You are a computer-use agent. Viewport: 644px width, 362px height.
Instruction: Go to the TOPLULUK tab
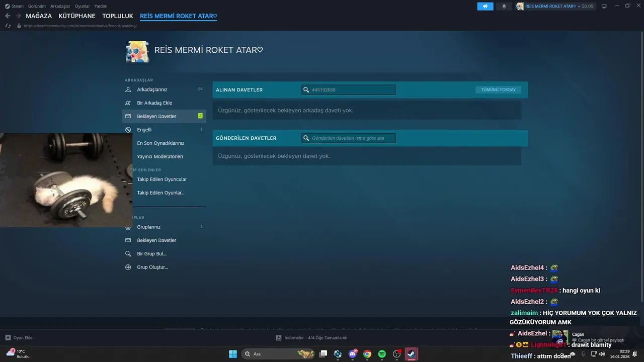coord(118,16)
